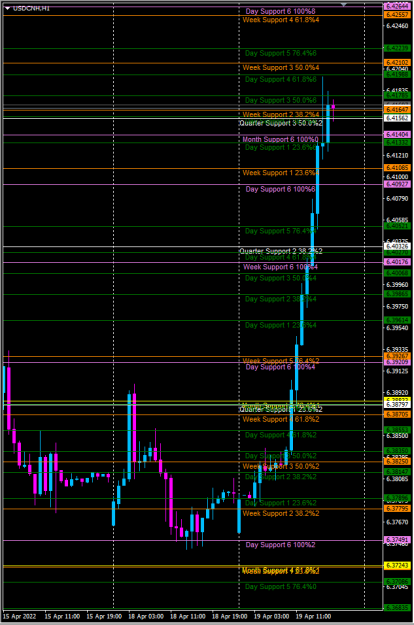Click the purple 6.42644 price tag
This screenshot has width=414, height=625.
point(397,6)
